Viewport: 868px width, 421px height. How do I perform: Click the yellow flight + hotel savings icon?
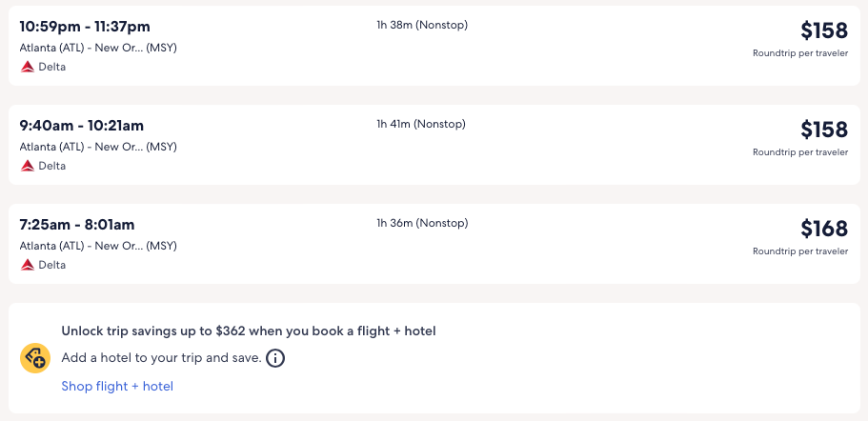(35, 358)
